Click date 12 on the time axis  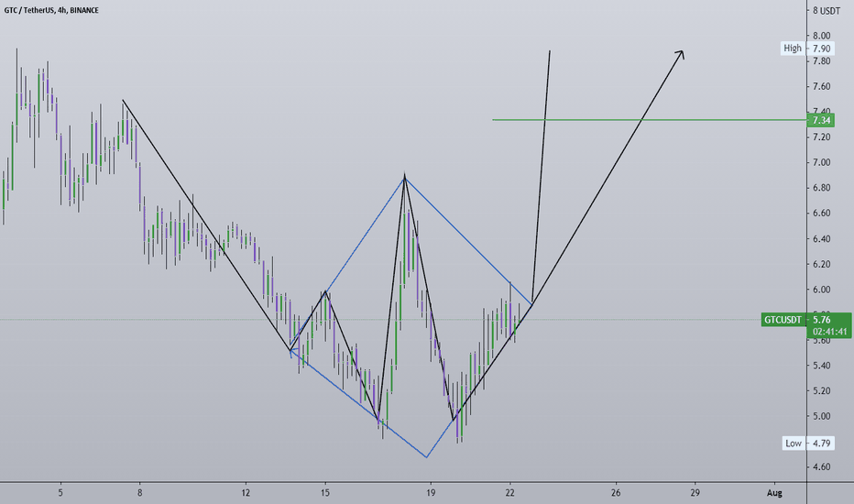coord(246,493)
